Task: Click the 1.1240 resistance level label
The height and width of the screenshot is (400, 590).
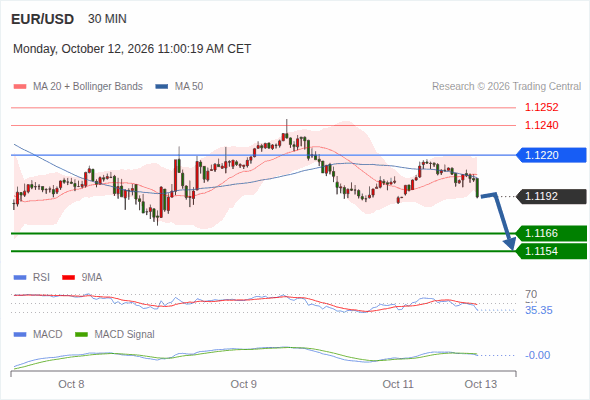Action: point(541,125)
